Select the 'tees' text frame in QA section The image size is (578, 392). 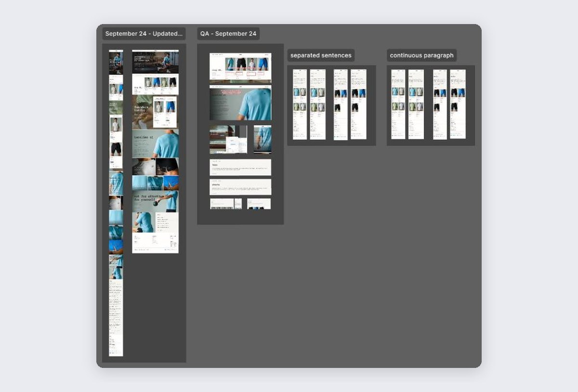(x=240, y=167)
